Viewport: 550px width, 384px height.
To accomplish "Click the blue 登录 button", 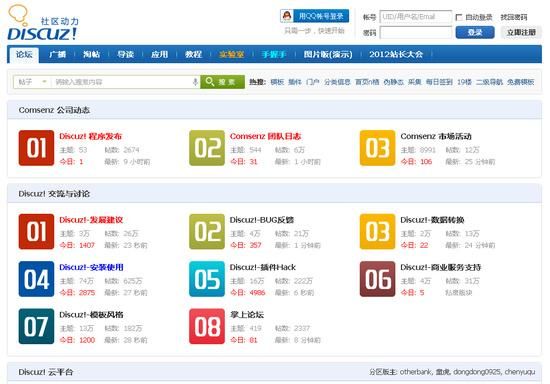I will tap(475, 33).
